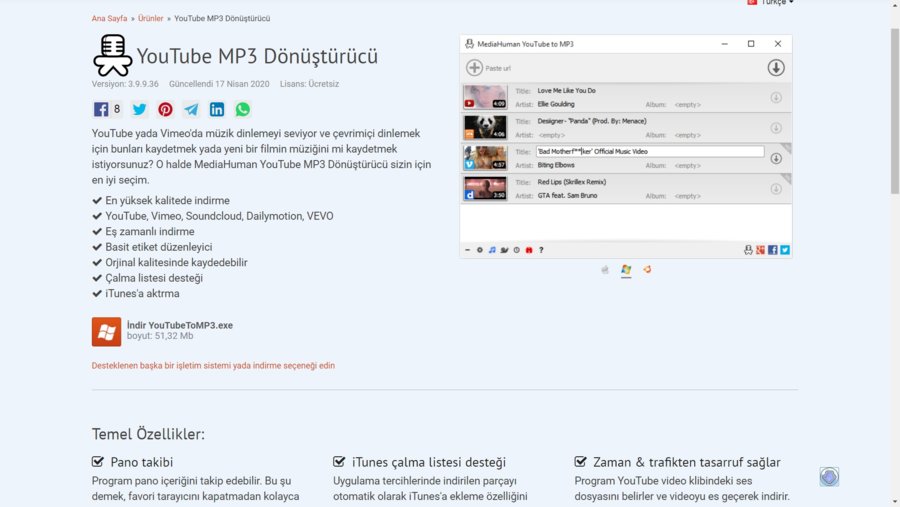Open link for other supported operating systems
Image resolution: width=900 pixels, height=507 pixels.
click(213, 365)
